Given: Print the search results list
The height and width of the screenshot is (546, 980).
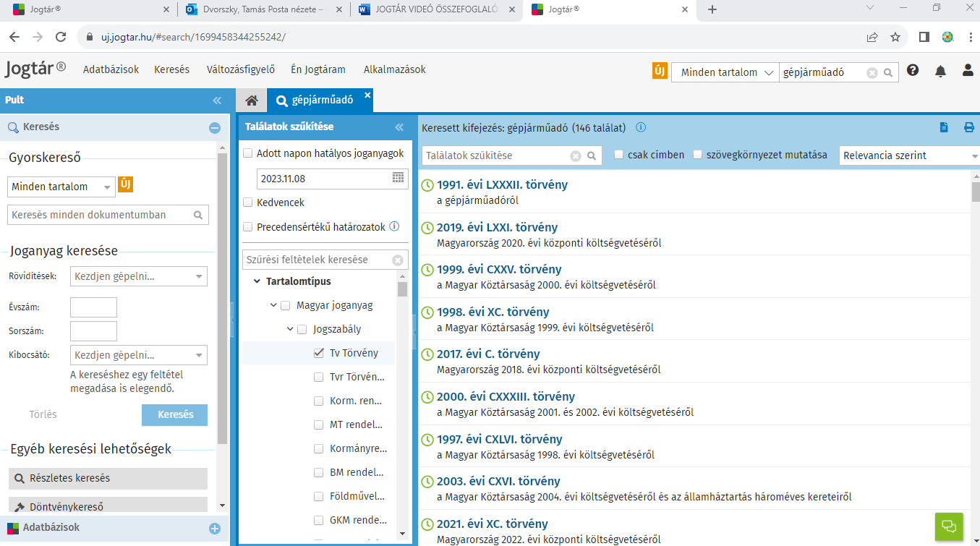Looking at the screenshot, I should [969, 127].
